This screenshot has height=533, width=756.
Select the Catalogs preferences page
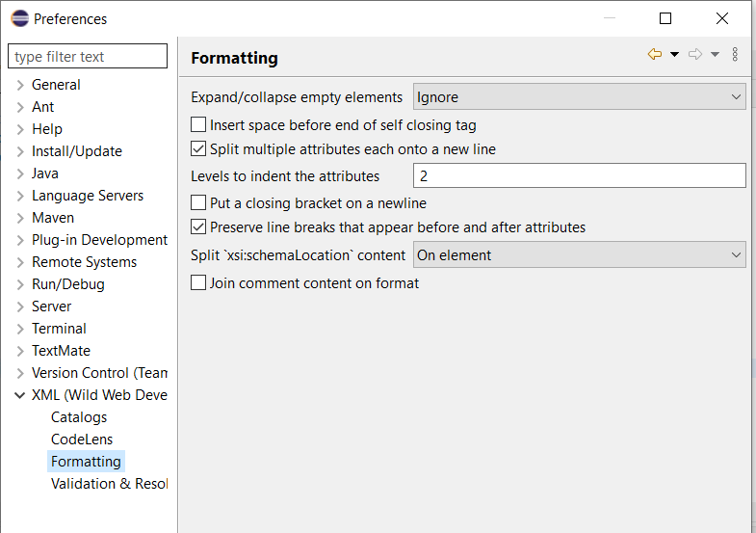tap(79, 417)
